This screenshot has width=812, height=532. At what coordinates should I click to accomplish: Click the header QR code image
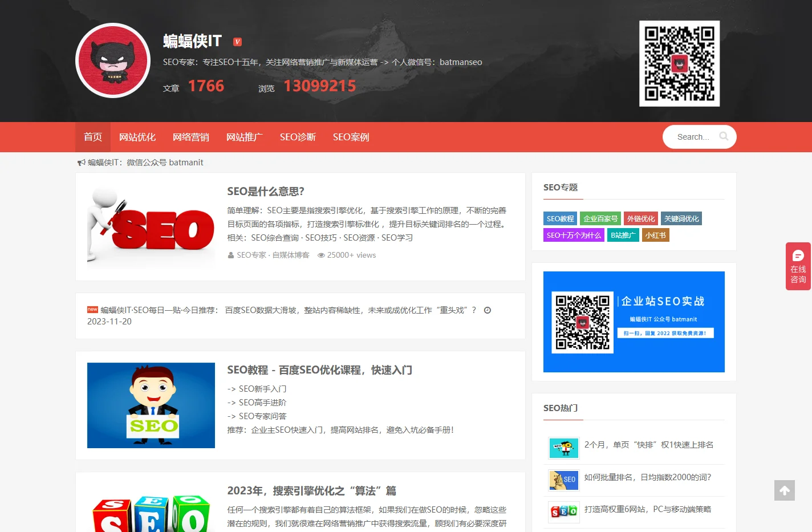pos(680,63)
